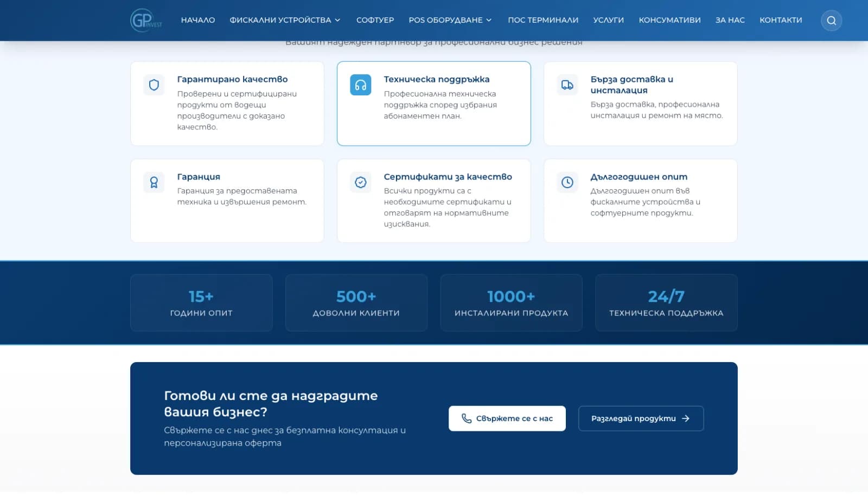Open the Софтуер menu item
Screen dimensions: 868x497
click(375, 20)
